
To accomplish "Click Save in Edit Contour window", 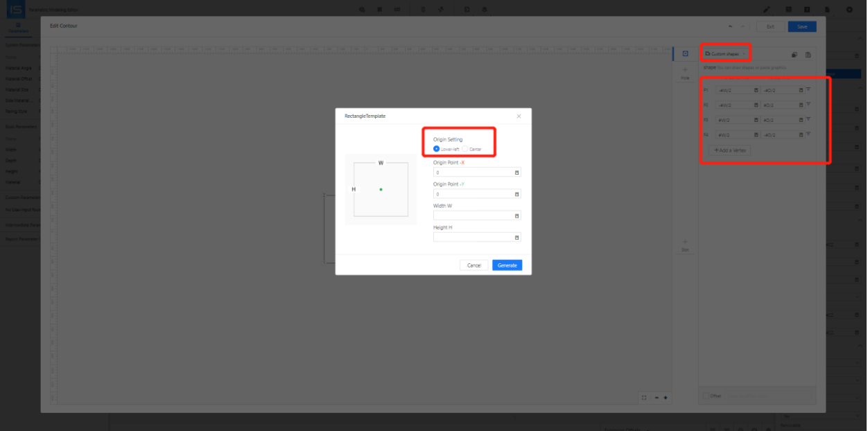I will [x=802, y=26].
